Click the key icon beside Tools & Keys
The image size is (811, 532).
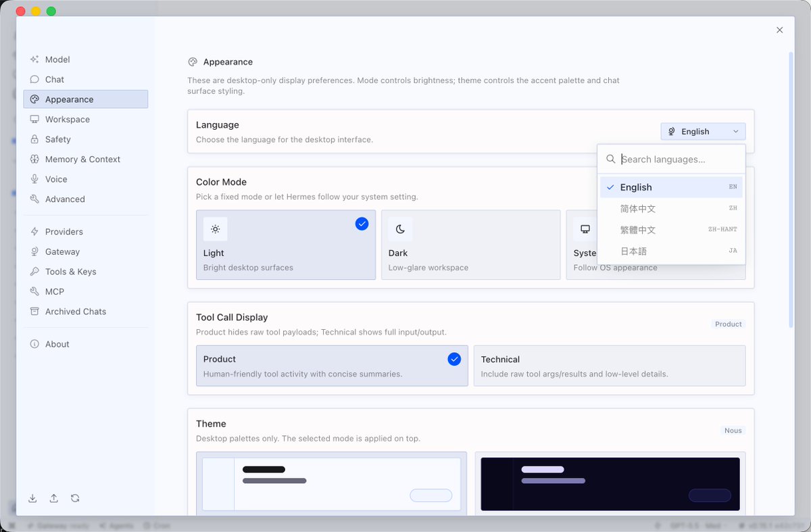(34, 272)
